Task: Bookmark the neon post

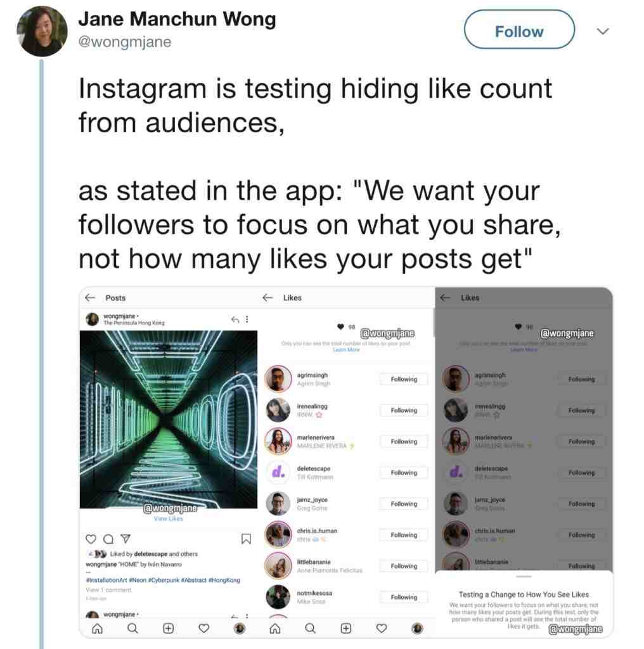Action: 246,539
